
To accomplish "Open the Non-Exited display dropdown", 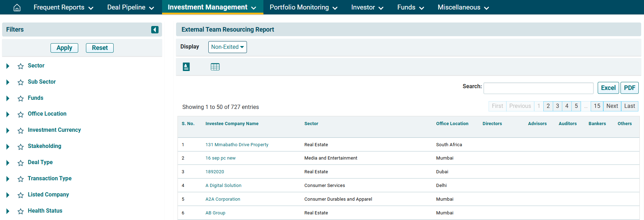I will pyautogui.click(x=227, y=47).
